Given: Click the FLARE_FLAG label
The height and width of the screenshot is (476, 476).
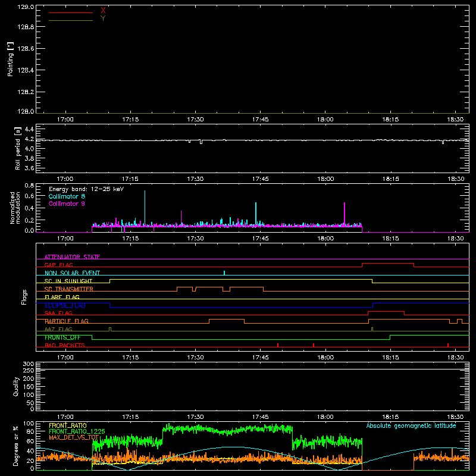Looking at the screenshot, I should (62, 297).
